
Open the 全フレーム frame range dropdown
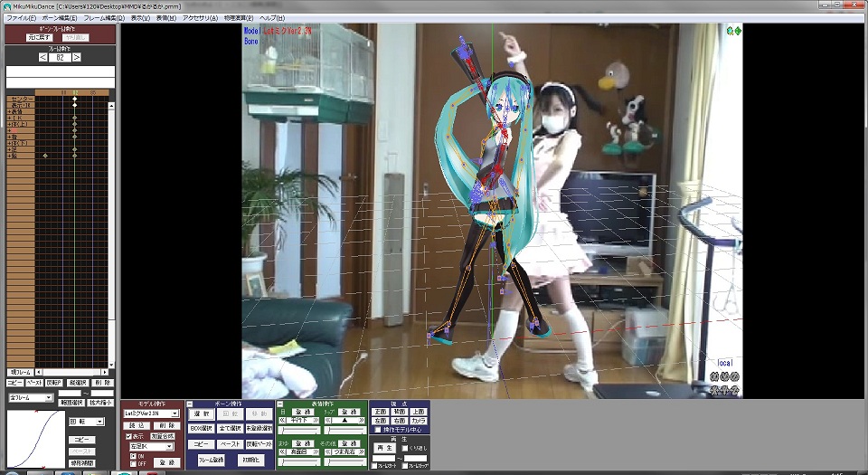click(31, 398)
